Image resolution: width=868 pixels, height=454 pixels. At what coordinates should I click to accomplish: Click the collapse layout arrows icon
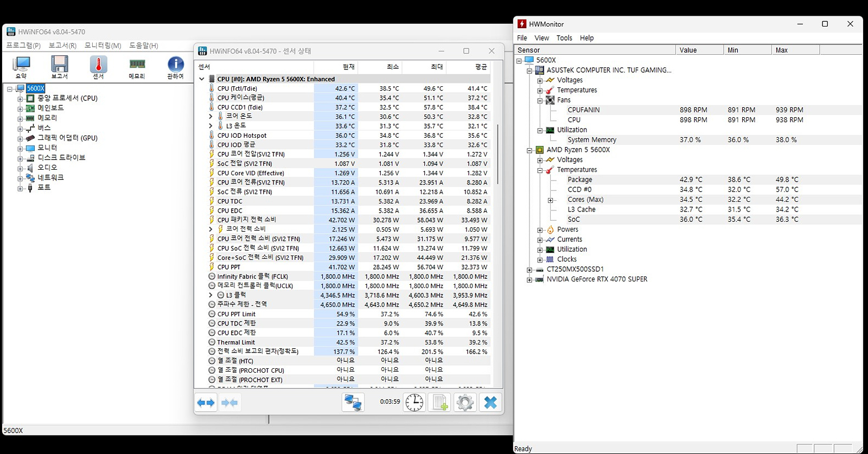click(229, 402)
